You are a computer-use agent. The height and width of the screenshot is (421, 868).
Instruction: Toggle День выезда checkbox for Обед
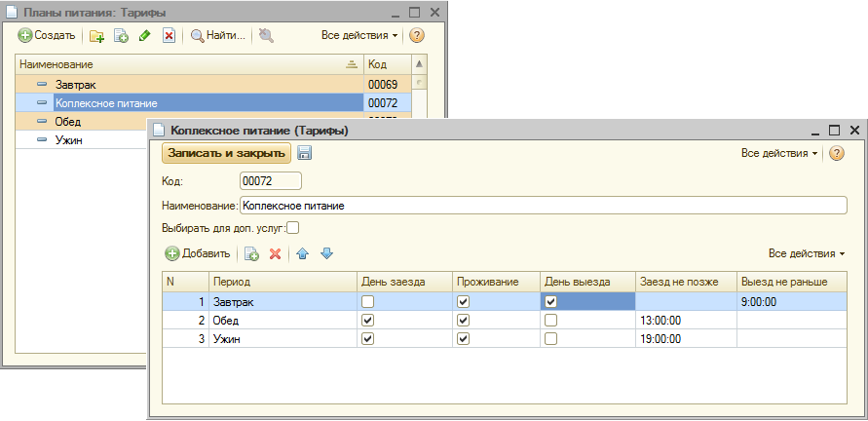pos(550,321)
